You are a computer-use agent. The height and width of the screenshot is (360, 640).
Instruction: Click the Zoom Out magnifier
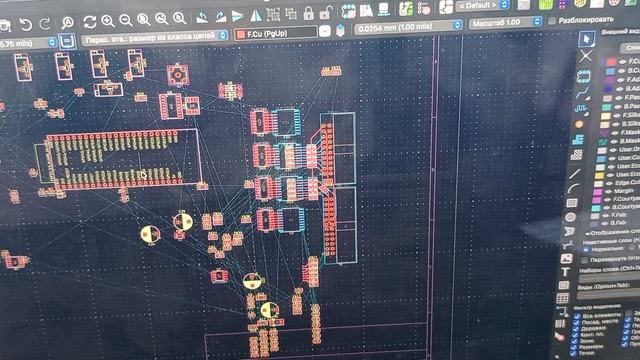pos(126,20)
